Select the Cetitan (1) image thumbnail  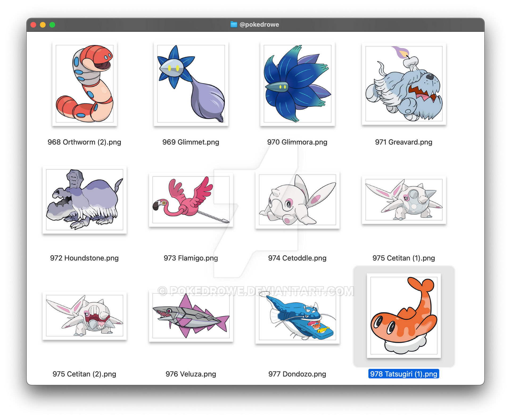click(x=404, y=200)
